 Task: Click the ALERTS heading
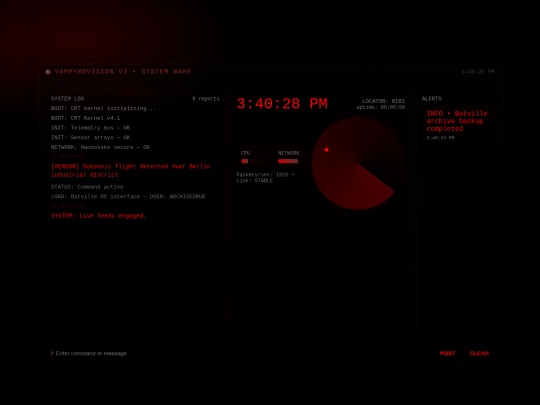coord(432,99)
